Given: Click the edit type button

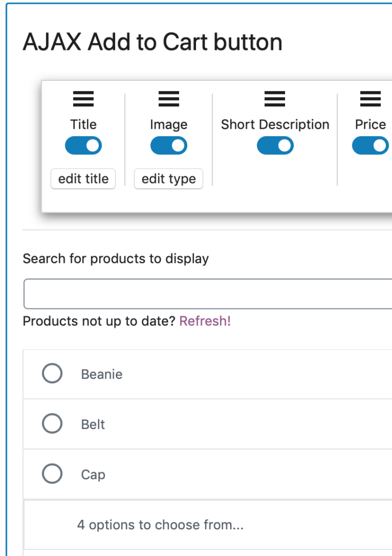Looking at the screenshot, I should click(169, 179).
